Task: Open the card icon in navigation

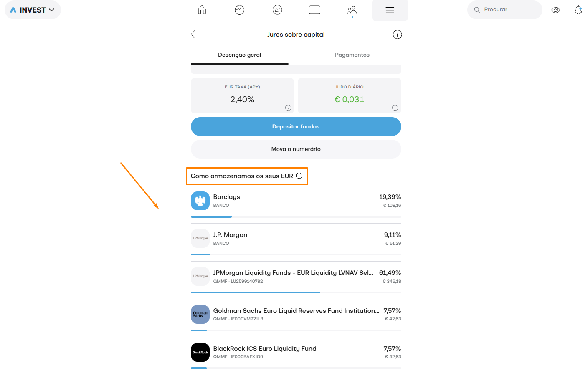Action: (x=315, y=10)
